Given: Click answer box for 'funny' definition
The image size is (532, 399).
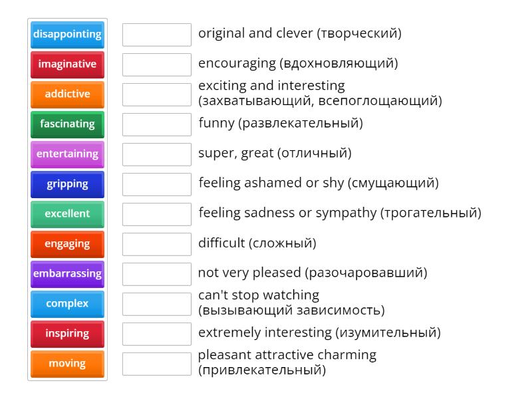Looking at the screenshot, I should [x=157, y=124].
